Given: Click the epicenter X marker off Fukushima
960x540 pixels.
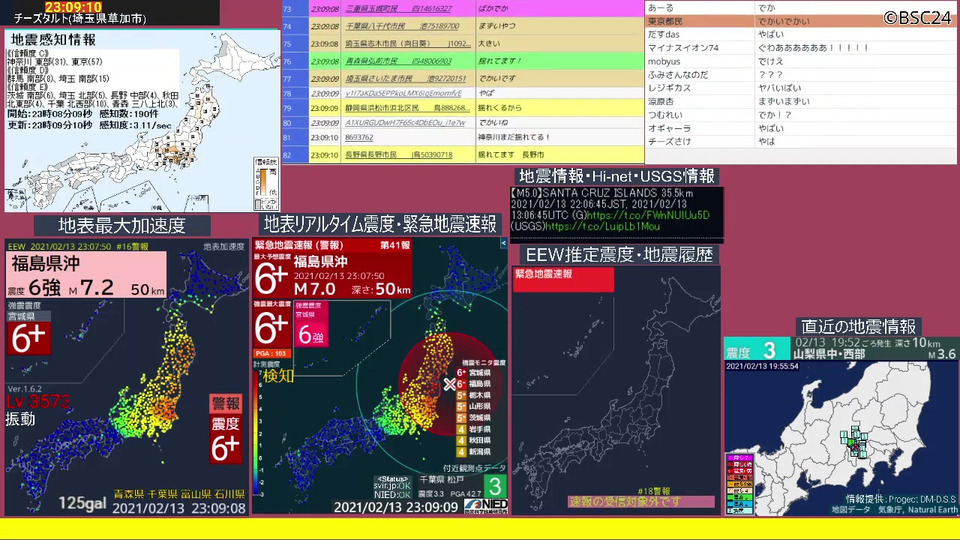Looking at the screenshot, I should (450, 384).
